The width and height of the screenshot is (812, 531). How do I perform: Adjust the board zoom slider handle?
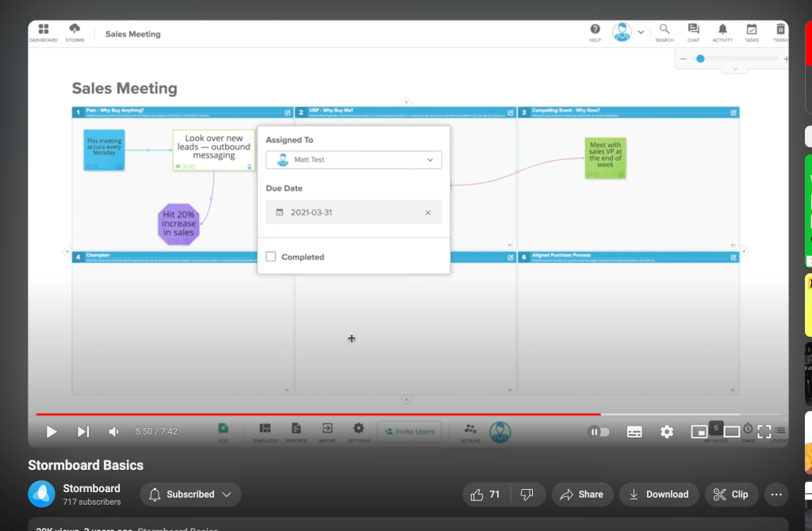pos(700,59)
